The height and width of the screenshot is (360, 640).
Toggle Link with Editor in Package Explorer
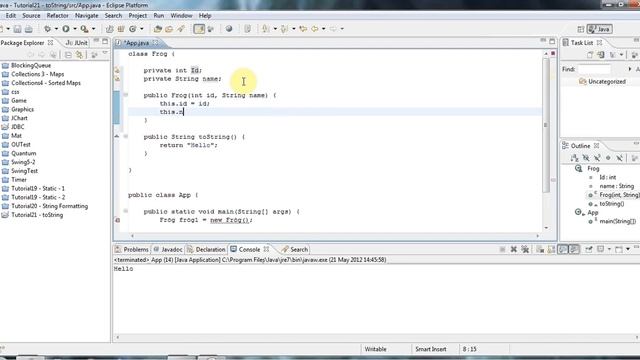(79, 55)
